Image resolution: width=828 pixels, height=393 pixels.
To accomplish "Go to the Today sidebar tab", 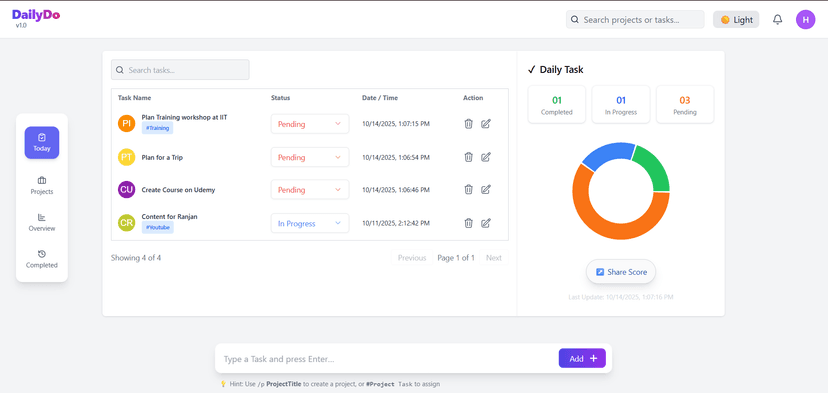I will [42, 143].
